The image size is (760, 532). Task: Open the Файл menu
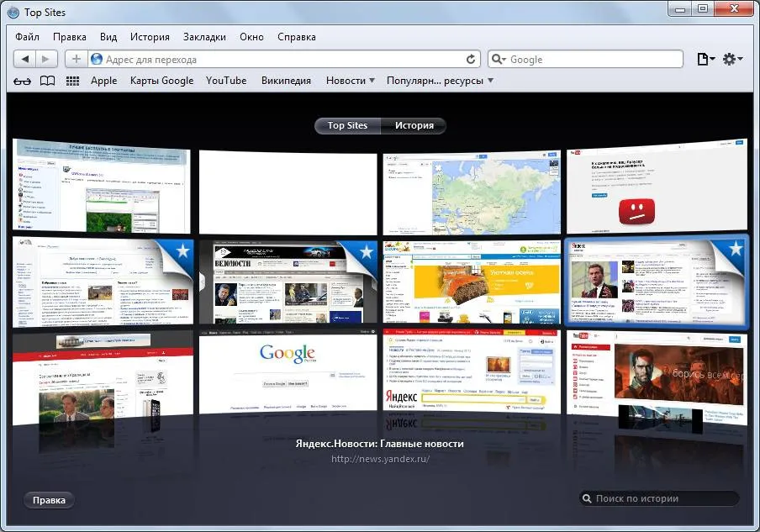pos(27,37)
